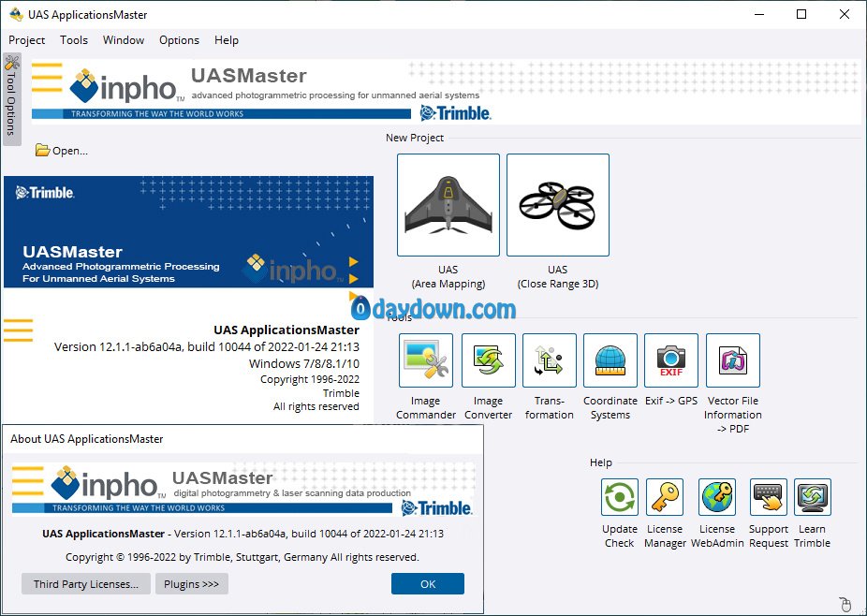The image size is (867, 616).
Task: Click the About dialog copyright Stuttgart text
Action: (242, 557)
